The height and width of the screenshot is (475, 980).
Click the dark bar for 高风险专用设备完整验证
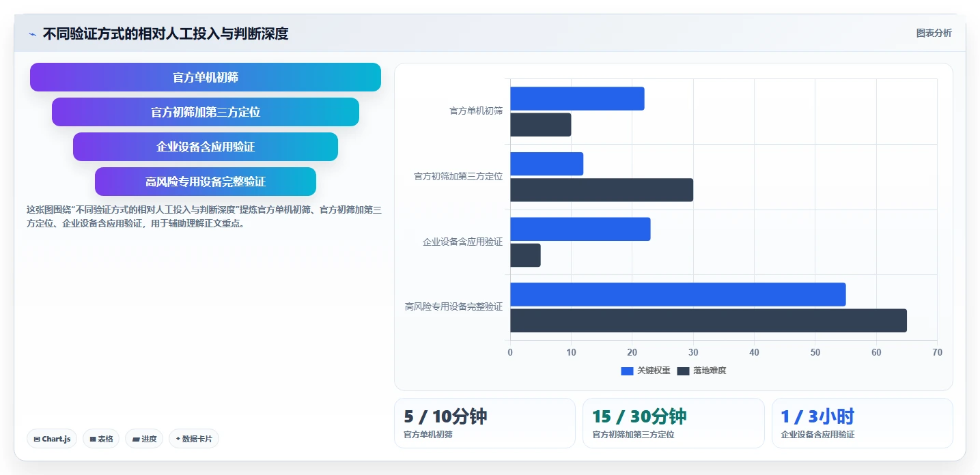(708, 321)
